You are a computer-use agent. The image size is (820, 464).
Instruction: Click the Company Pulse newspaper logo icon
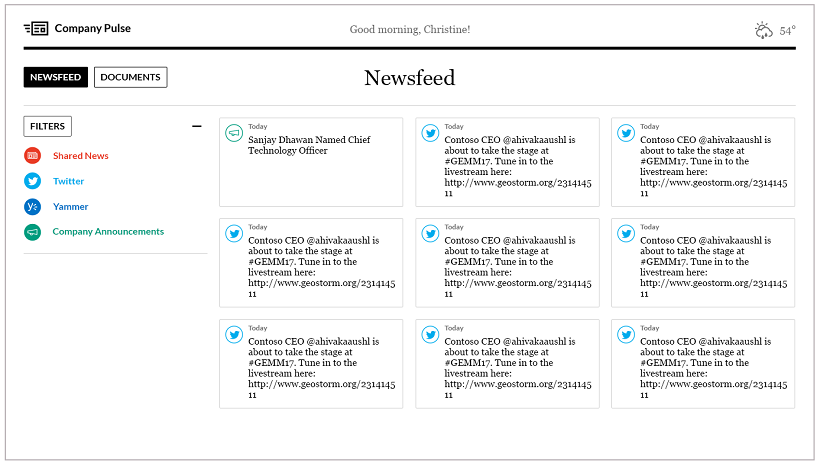coord(36,29)
